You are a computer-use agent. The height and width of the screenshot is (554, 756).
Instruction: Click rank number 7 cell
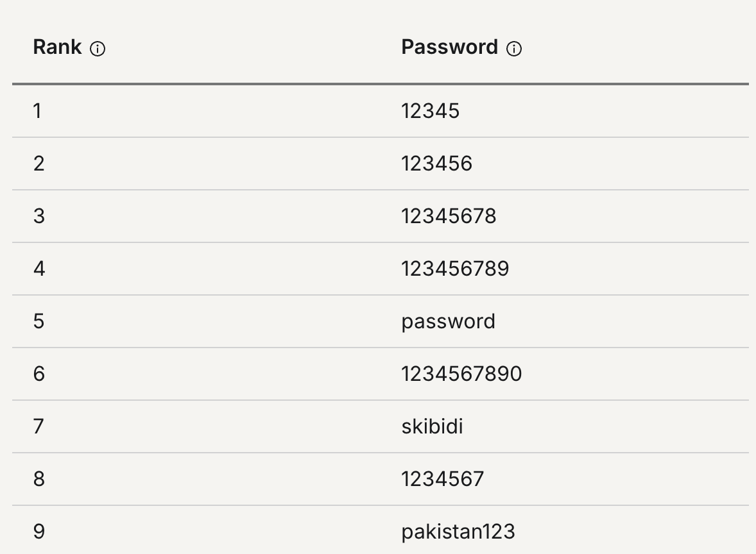tap(39, 426)
